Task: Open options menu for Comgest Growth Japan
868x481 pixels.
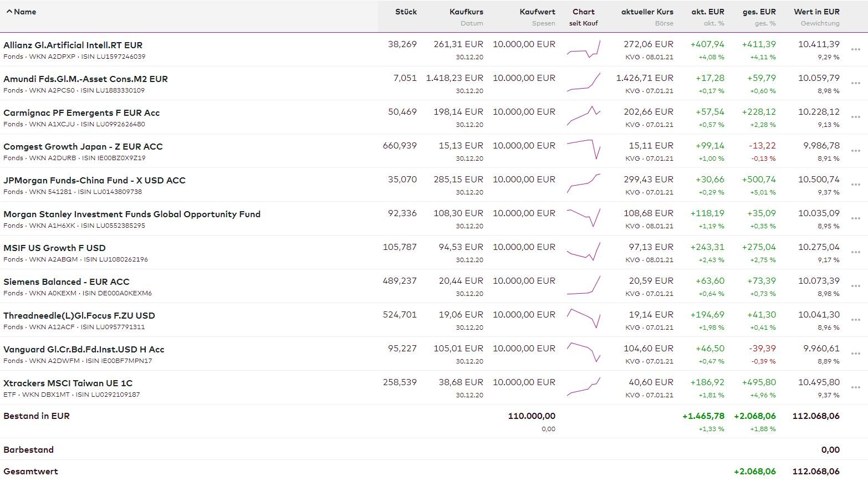Action: (855, 151)
